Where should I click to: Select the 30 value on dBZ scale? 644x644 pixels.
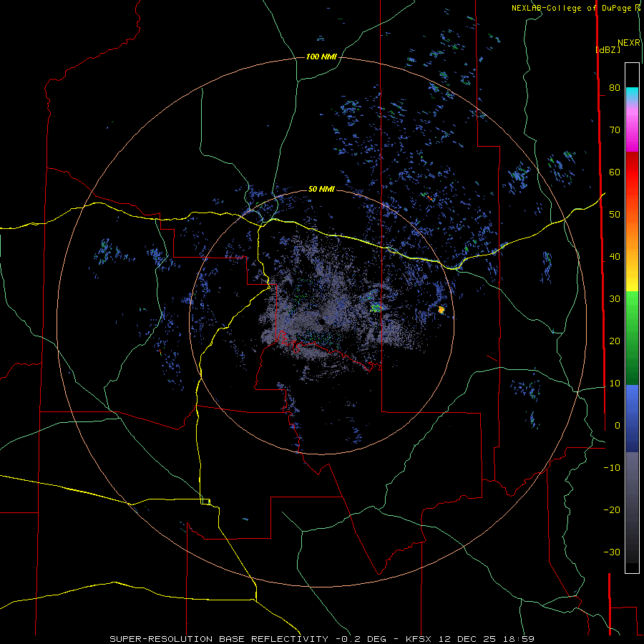615,298
